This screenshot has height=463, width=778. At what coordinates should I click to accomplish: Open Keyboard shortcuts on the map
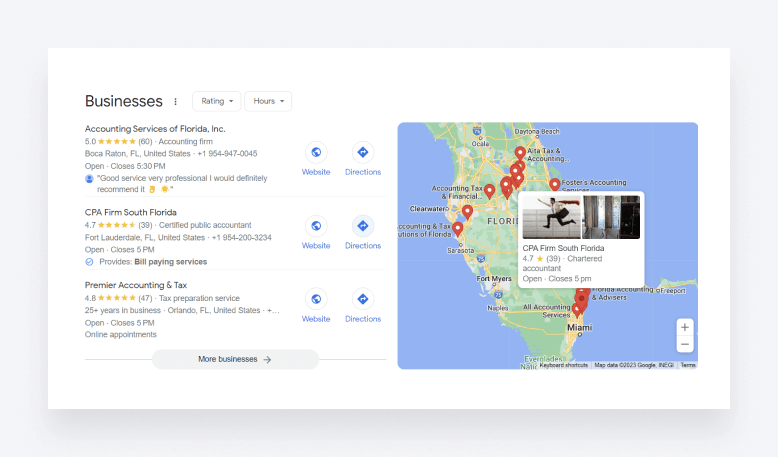564,365
